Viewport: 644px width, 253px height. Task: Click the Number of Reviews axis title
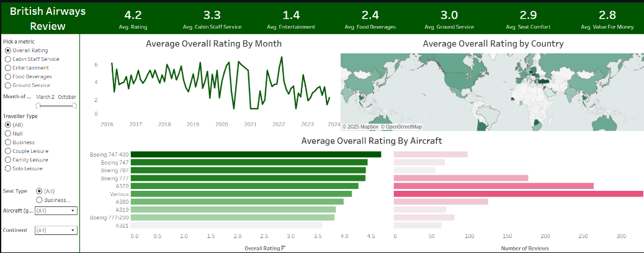tap(524, 249)
